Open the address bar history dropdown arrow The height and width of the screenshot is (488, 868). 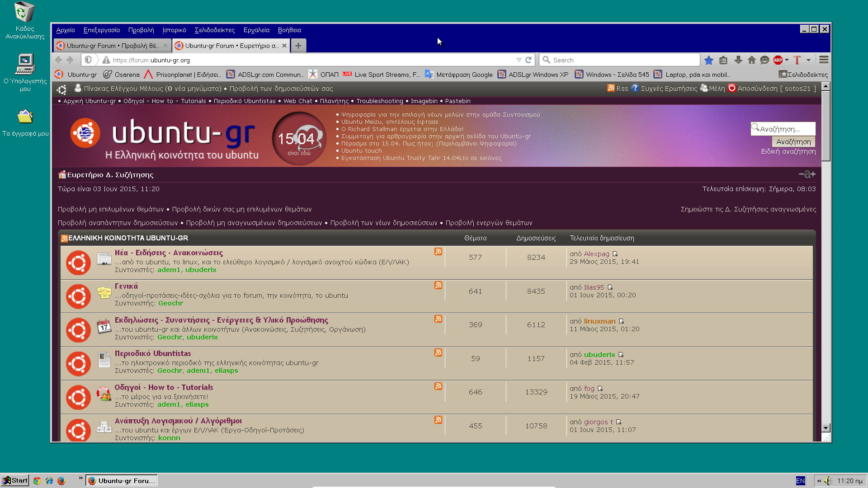pyautogui.click(x=519, y=60)
